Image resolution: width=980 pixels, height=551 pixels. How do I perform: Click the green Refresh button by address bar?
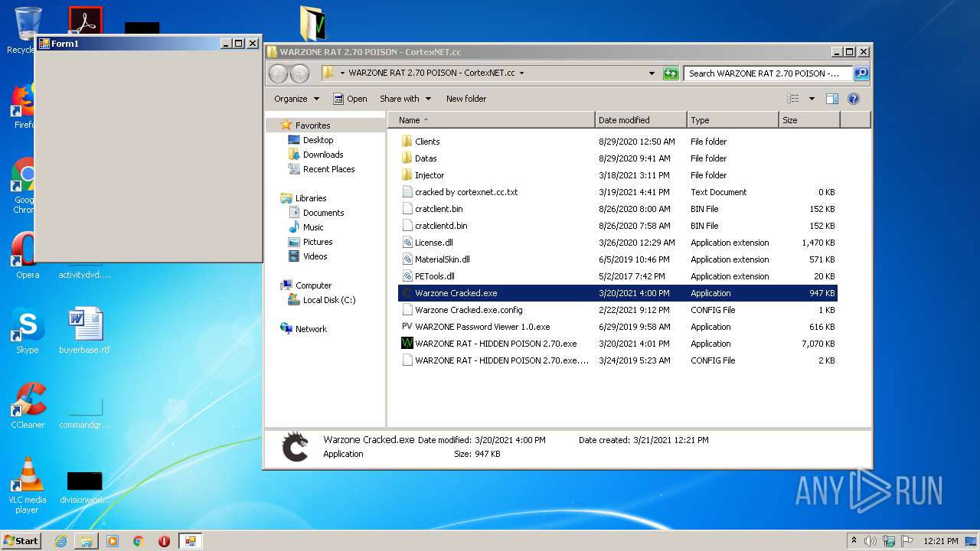click(x=671, y=73)
